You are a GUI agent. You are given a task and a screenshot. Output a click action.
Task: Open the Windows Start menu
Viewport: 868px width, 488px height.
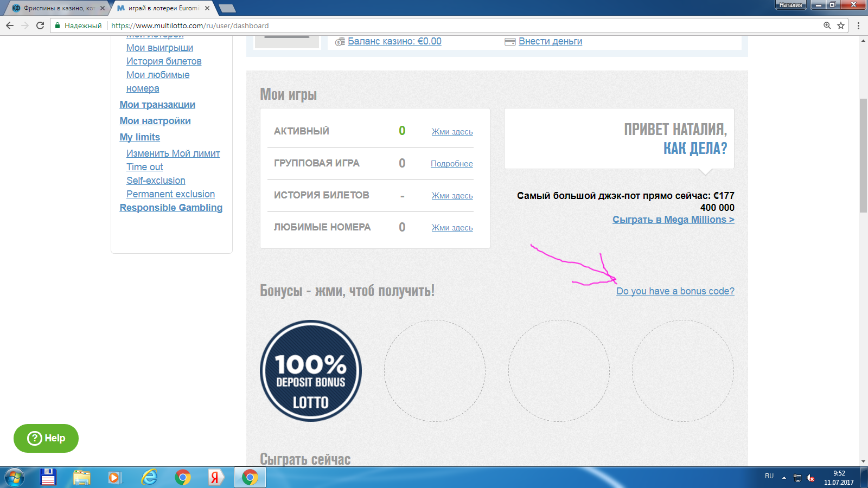tap(15, 478)
